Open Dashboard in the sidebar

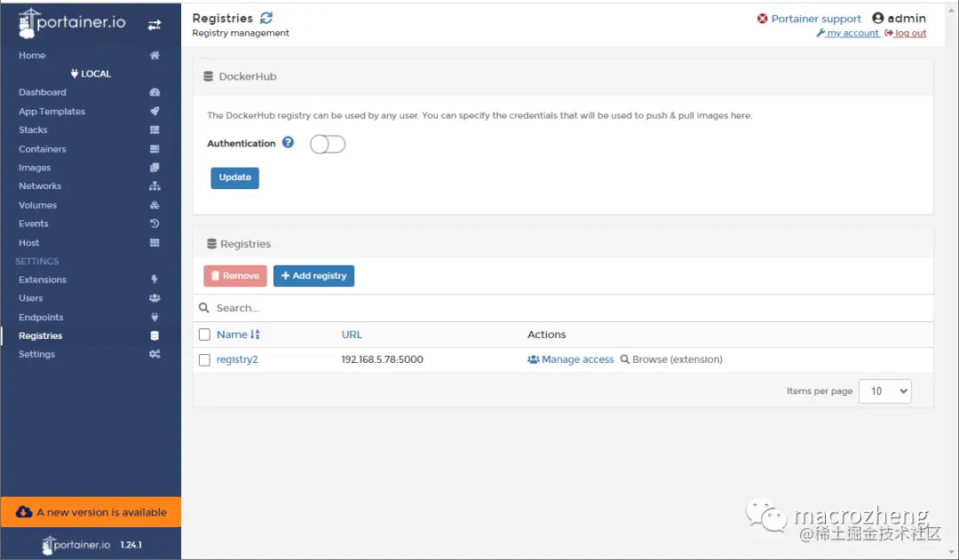point(43,92)
